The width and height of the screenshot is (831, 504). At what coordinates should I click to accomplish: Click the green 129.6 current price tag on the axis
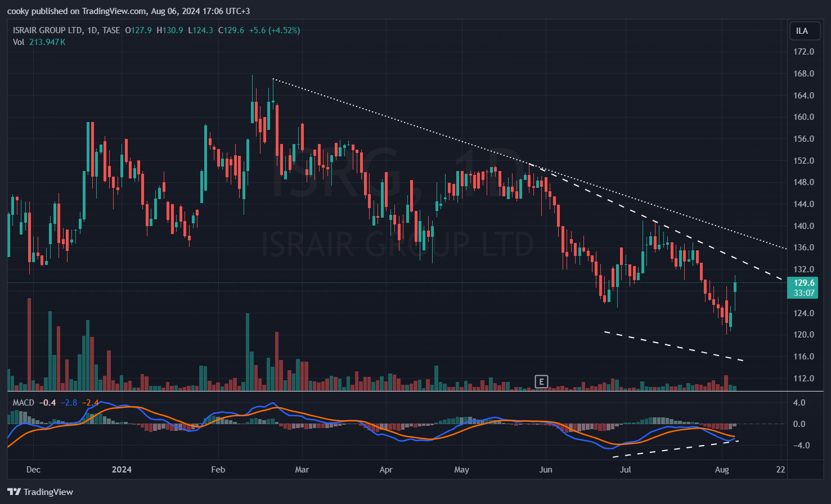pyautogui.click(x=804, y=283)
